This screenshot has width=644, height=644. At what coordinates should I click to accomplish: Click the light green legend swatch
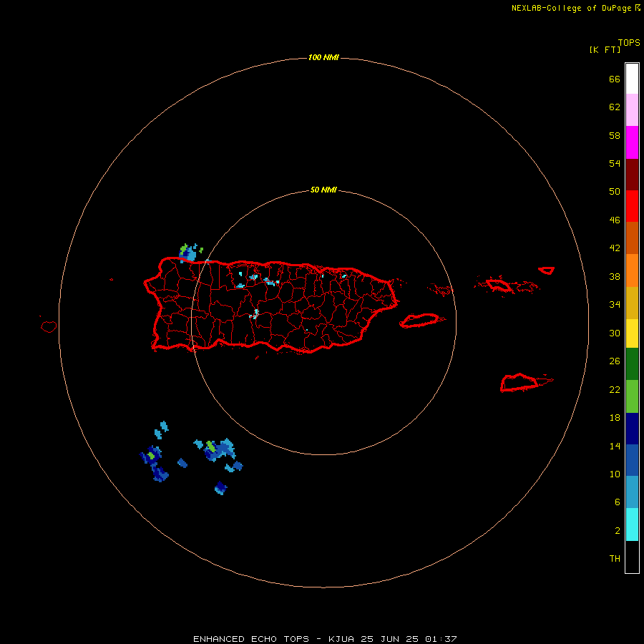point(632,396)
